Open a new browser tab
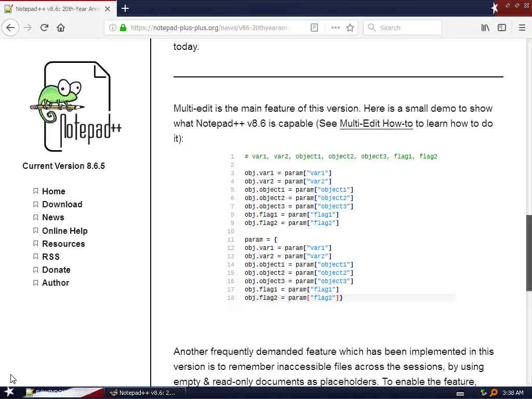The width and height of the screenshot is (532, 399). click(125, 8)
